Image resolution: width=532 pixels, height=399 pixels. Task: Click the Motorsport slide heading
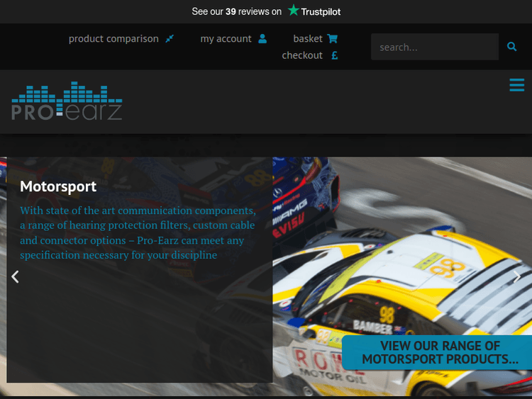(58, 186)
